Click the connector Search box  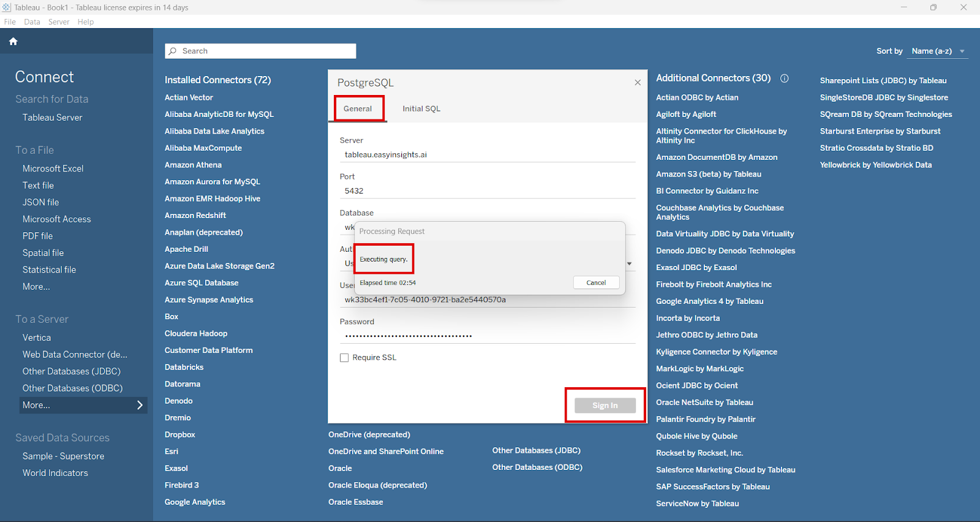pyautogui.click(x=260, y=51)
